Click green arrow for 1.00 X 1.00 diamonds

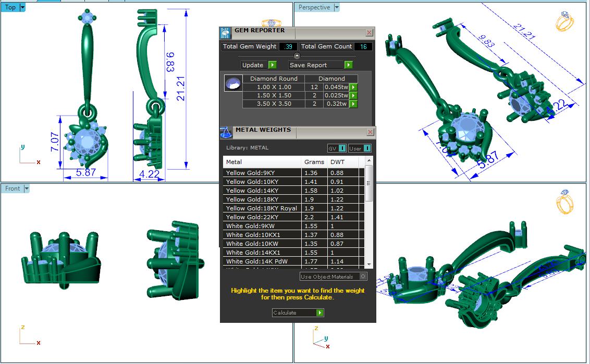(x=353, y=87)
